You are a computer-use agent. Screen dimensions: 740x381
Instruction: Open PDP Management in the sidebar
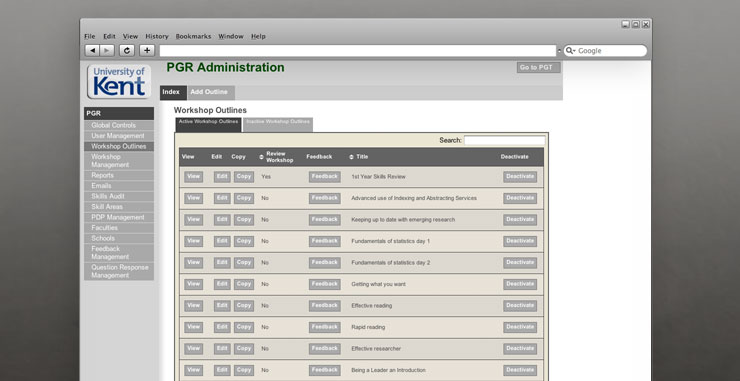[119, 217]
